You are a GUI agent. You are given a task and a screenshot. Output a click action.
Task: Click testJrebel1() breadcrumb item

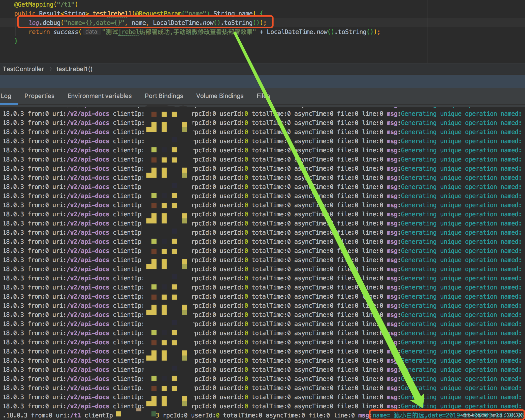tap(74, 69)
